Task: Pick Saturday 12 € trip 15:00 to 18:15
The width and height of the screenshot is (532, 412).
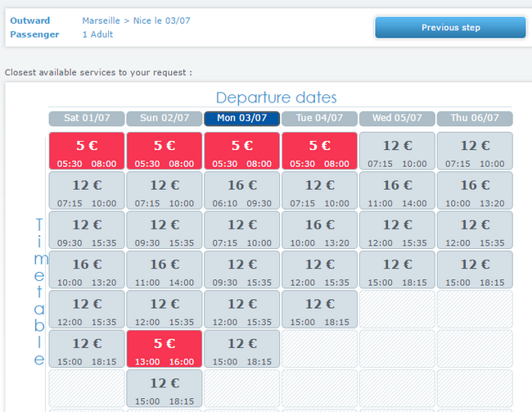Action: [87, 349]
